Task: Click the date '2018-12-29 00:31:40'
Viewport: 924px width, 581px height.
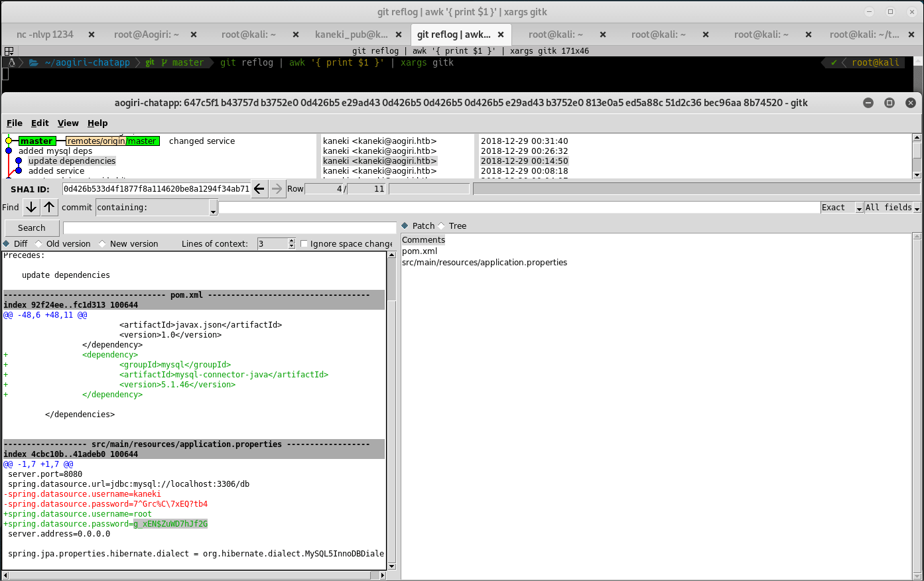Action: tap(524, 141)
